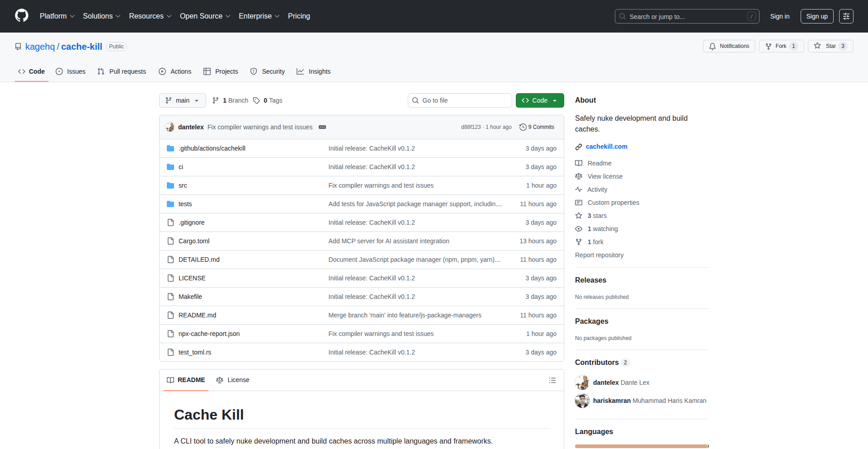The height and width of the screenshot is (449, 868).
Task: Switch to the Pull requests tab
Action: tap(122, 71)
